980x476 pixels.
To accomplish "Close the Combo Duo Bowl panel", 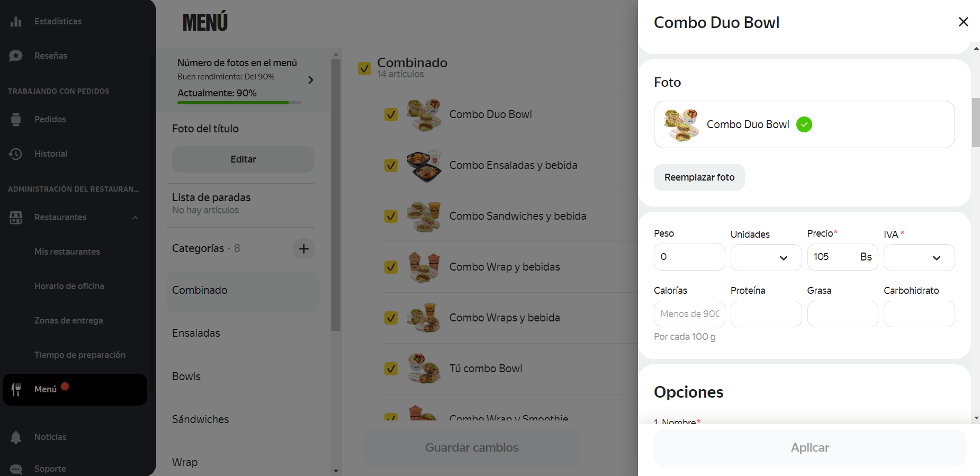I will pos(963,22).
